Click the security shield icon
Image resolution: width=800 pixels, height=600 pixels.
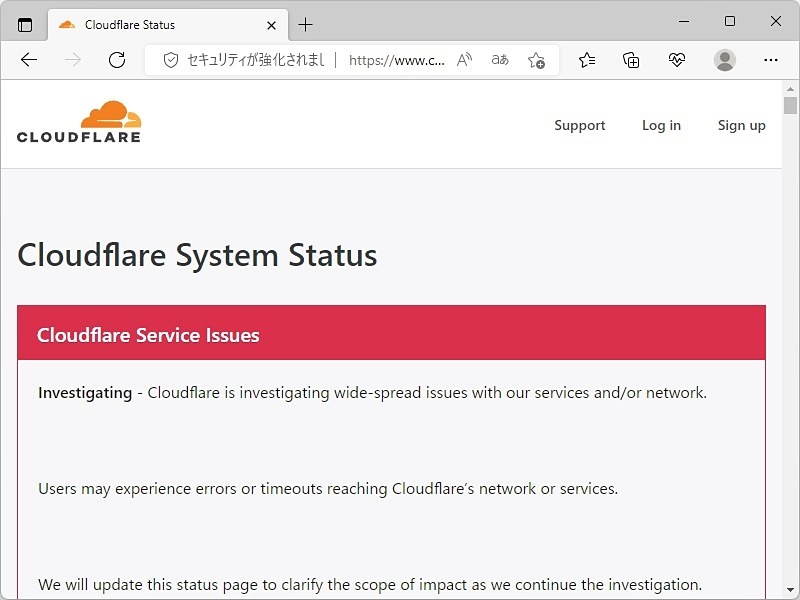pyautogui.click(x=170, y=60)
